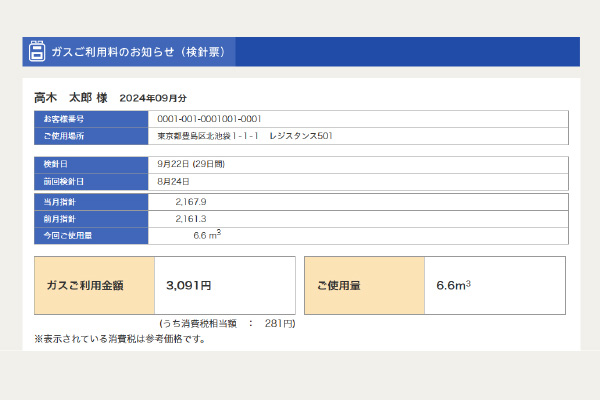600x400 pixels.
Task: Click the header title ガスご利用料のお知らせ（検針票）
Action: [x=139, y=52]
